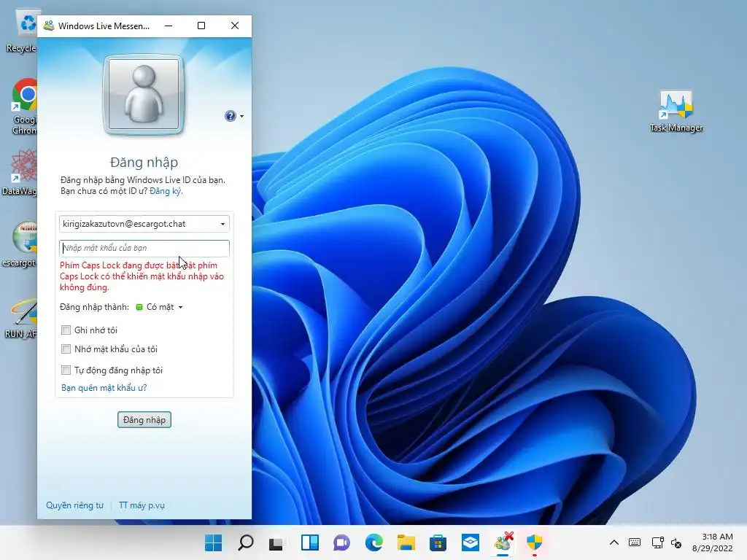Image resolution: width=747 pixels, height=560 pixels.
Task: Select the Recycle Bin desktop icon
Action: tap(23, 31)
